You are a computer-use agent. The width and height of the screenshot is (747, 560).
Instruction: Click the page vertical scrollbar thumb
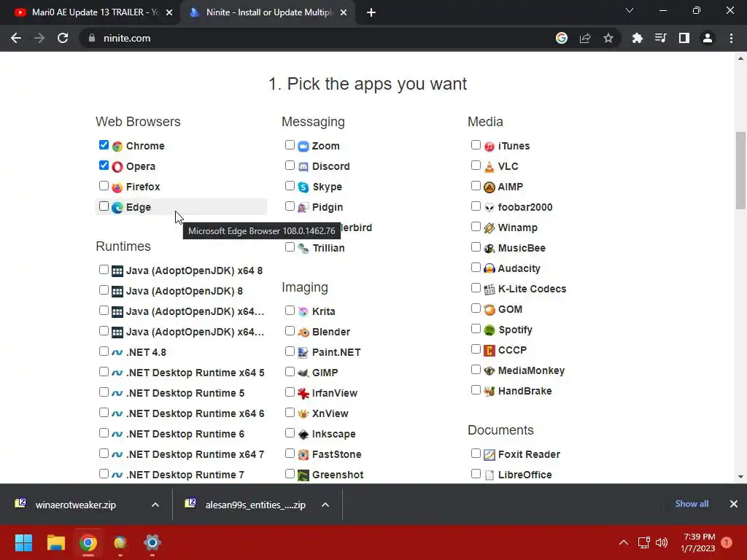tap(740, 171)
